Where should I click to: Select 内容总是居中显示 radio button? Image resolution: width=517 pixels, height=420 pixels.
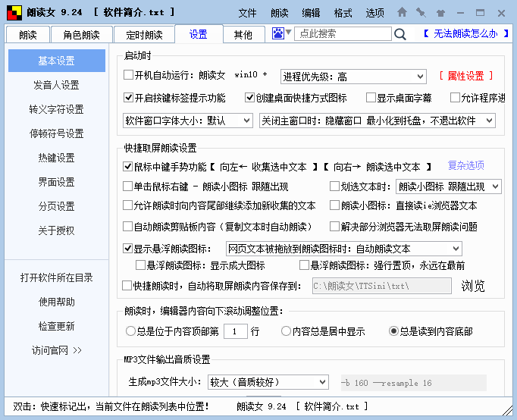point(286,331)
